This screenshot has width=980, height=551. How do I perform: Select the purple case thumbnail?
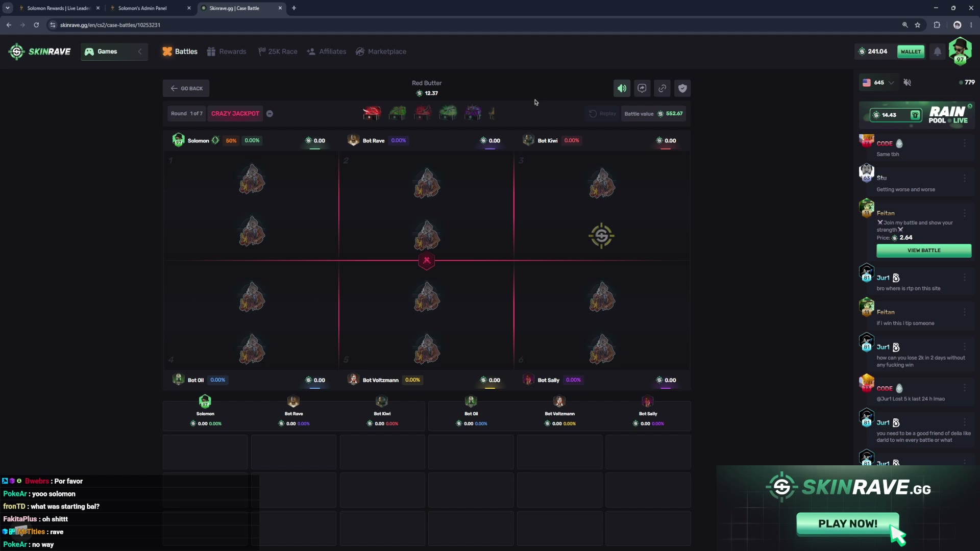pyautogui.click(x=473, y=113)
